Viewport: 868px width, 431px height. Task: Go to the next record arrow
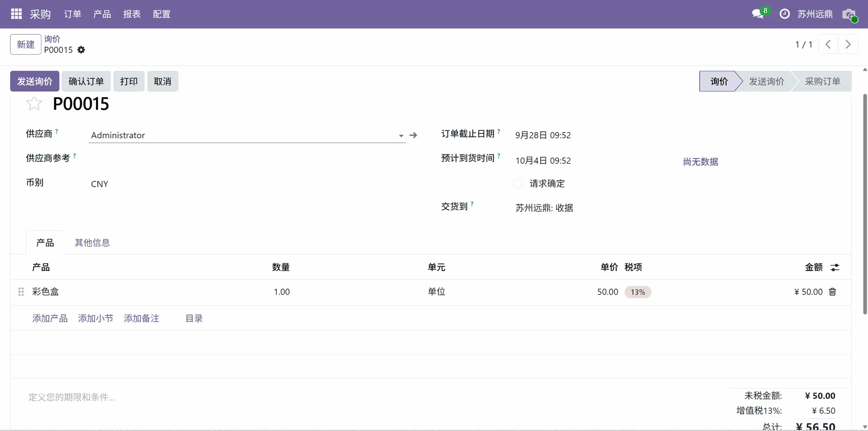848,44
